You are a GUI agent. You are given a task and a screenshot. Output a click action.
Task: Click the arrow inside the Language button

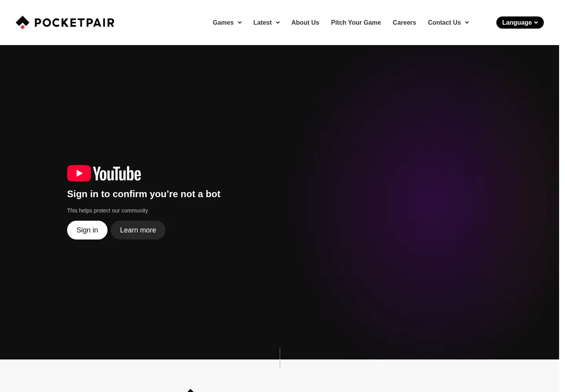[x=536, y=23]
